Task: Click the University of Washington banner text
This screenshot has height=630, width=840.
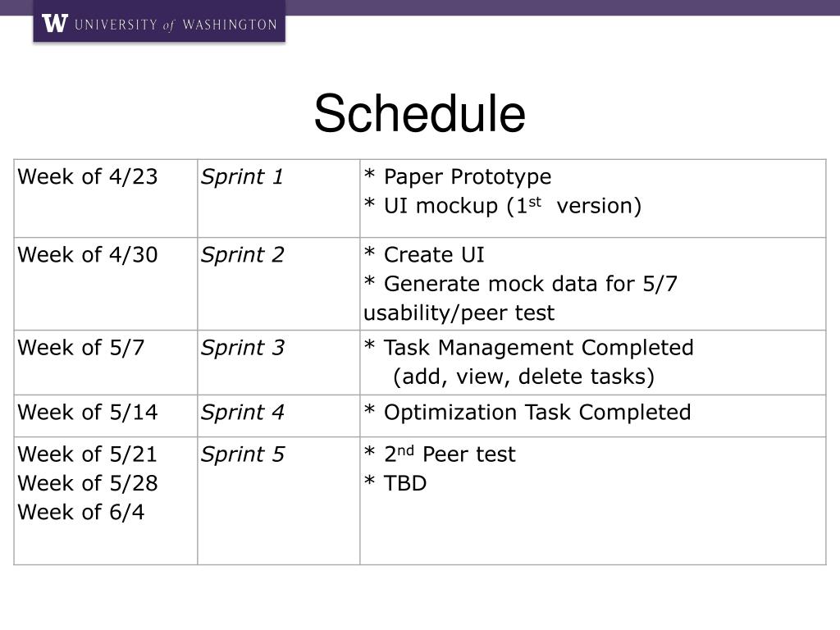Action: 176,25
